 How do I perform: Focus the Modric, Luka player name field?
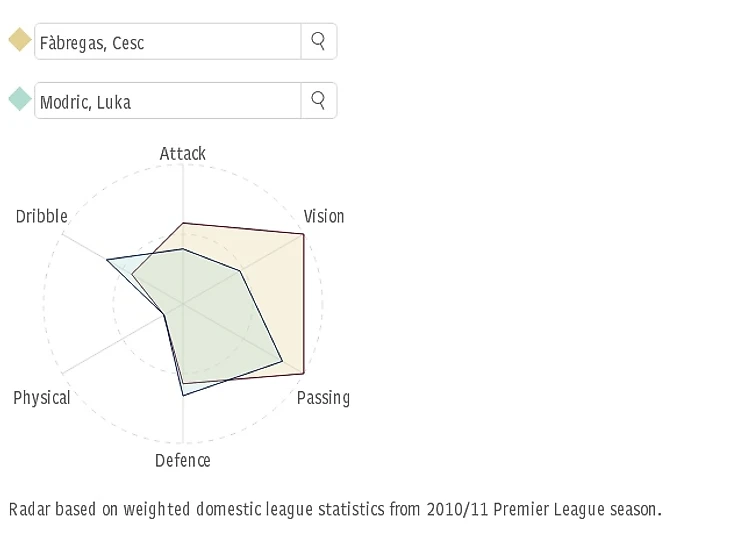click(167, 101)
